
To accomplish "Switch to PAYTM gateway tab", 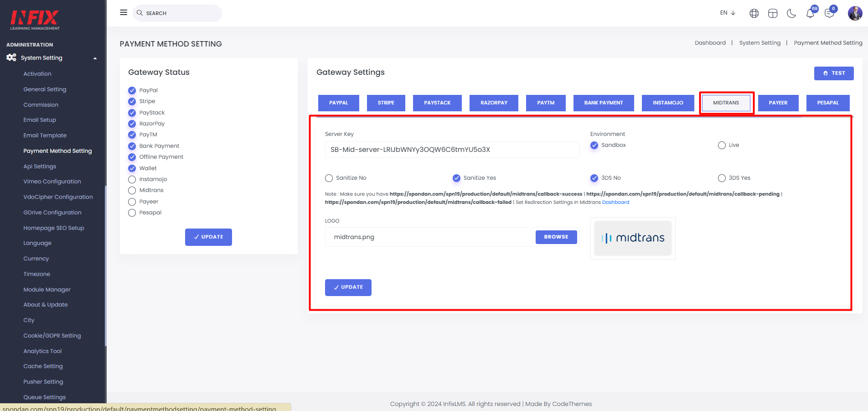I will [546, 103].
